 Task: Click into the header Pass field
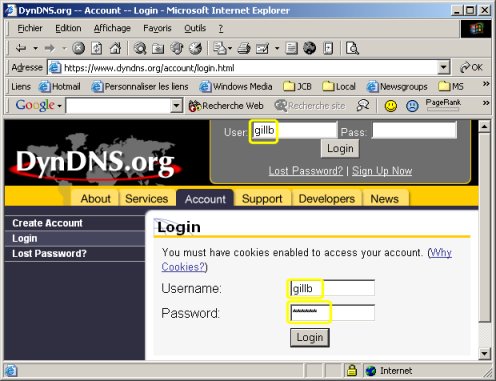pos(414,130)
